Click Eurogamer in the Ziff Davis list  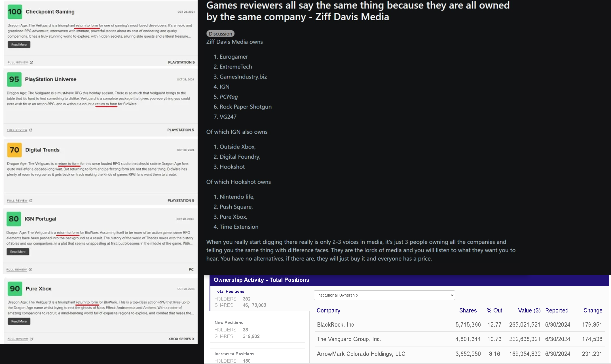tap(234, 57)
